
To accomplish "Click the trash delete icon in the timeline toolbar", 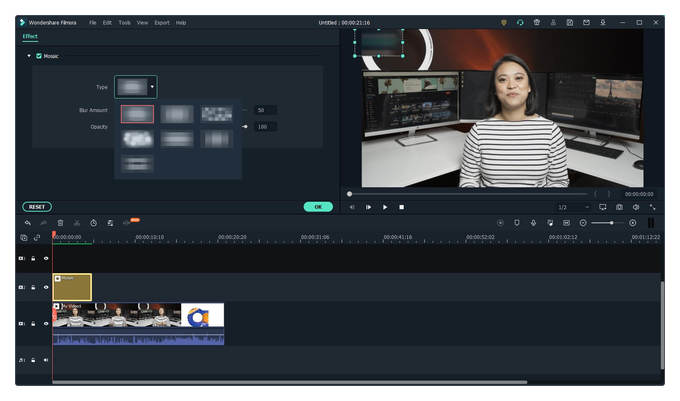I will tap(60, 223).
